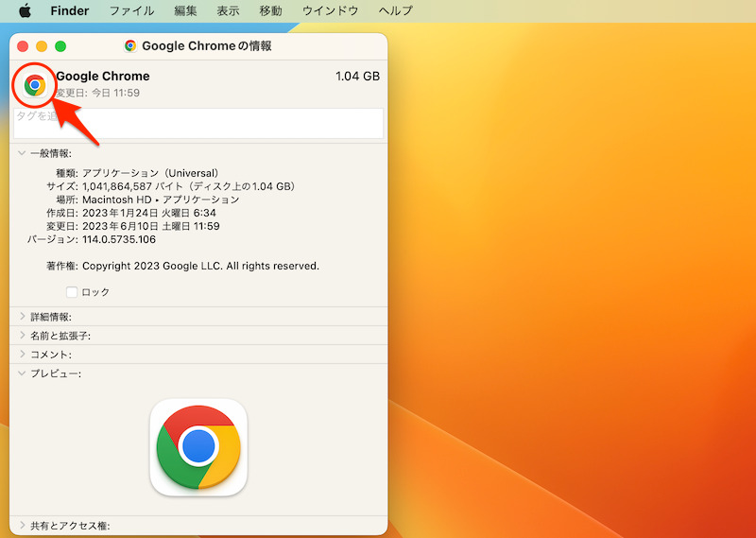Open the ウインドウ menu
The height and width of the screenshot is (538, 756).
click(330, 11)
